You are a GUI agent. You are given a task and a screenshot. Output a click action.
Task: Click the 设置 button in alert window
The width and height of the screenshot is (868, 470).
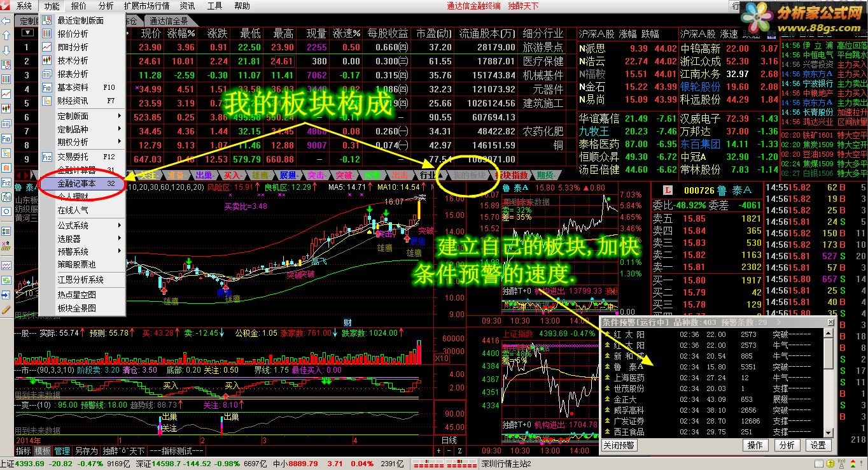point(818,445)
